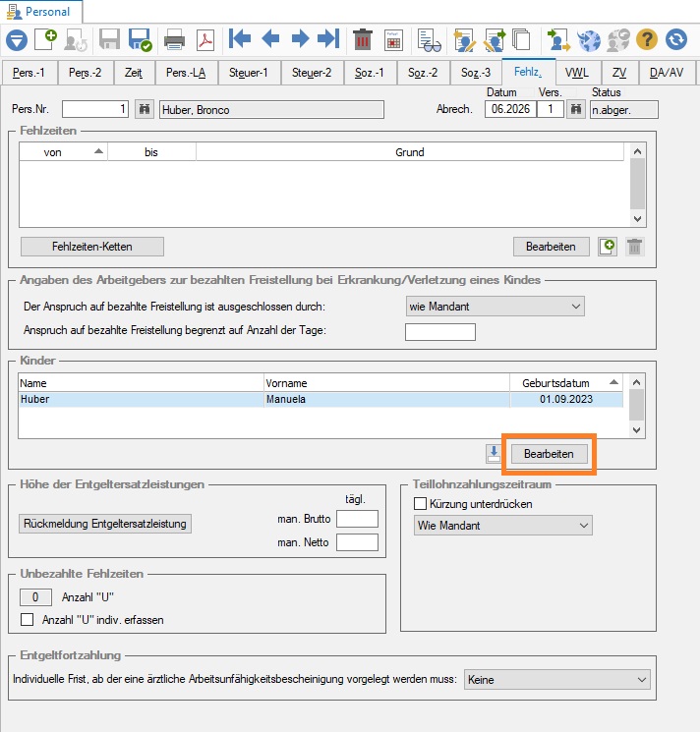The height and width of the screenshot is (732, 700).
Task: Create a new personnel record
Action: [46, 39]
